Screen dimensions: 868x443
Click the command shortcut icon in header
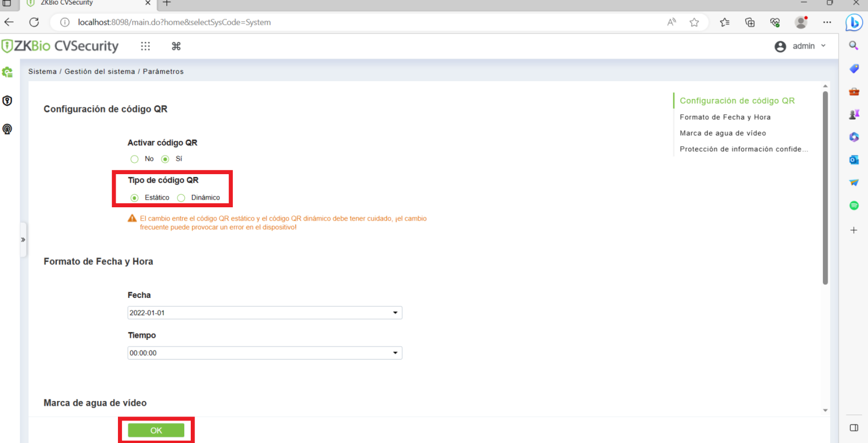tap(176, 46)
